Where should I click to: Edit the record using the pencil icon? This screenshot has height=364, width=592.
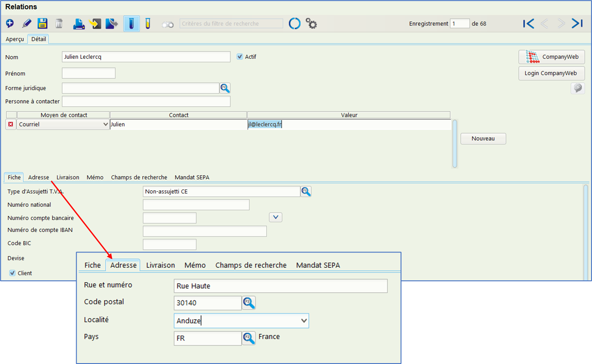(27, 24)
